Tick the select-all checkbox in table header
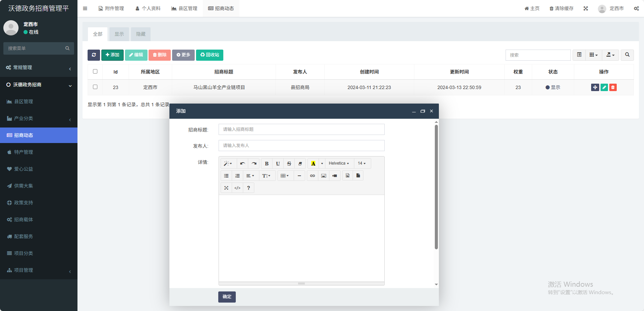This screenshot has width=644, height=311. pyautogui.click(x=95, y=72)
